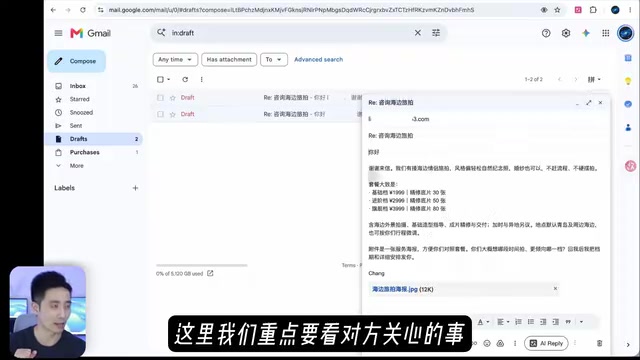
Task: Star the second Draft message
Action: click(x=173, y=114)
